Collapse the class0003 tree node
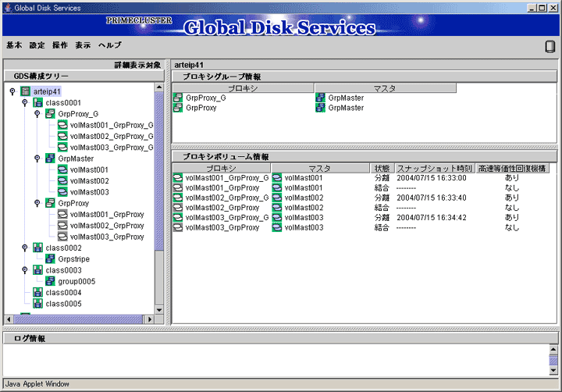Viewport: 562px width, 392px height. click(x=25, y=269)
